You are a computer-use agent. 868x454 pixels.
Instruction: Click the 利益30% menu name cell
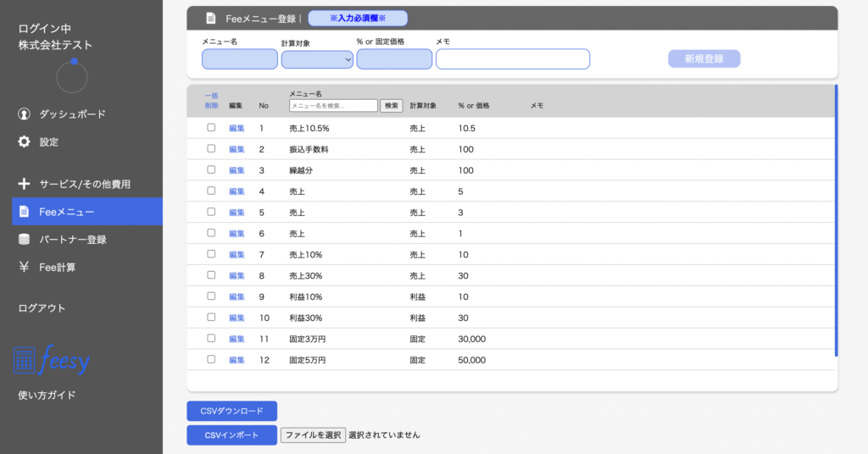pos(305,318)
